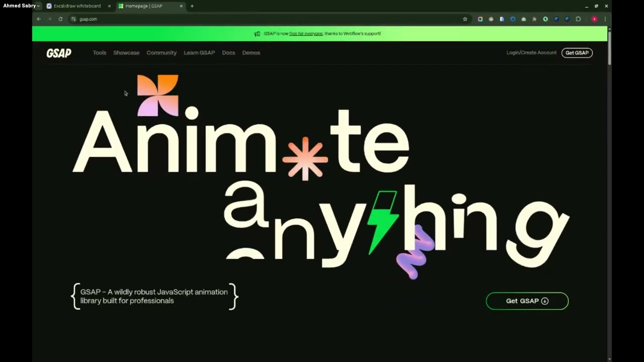Image resolution: width=644 pixels, height=362 pixels.
Task: Switch to the Excalidraw Whiteboard tab
Action: (77, 6)
